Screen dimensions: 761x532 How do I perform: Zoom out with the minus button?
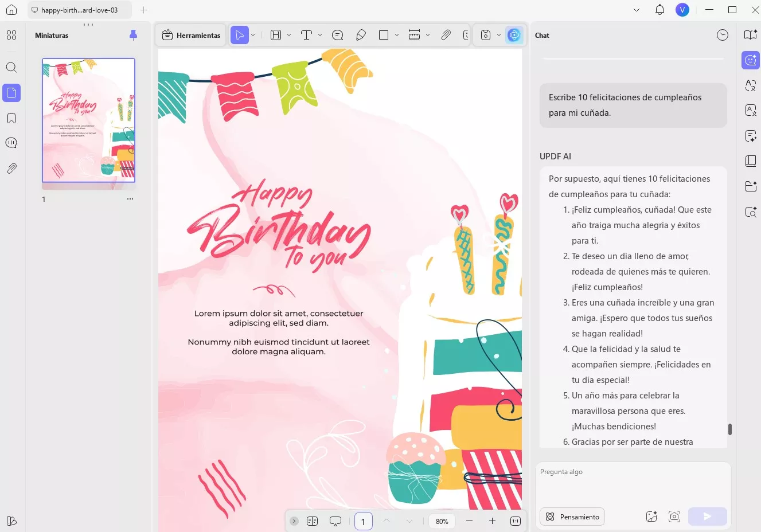pyautogui.click(x=469, y=521)
